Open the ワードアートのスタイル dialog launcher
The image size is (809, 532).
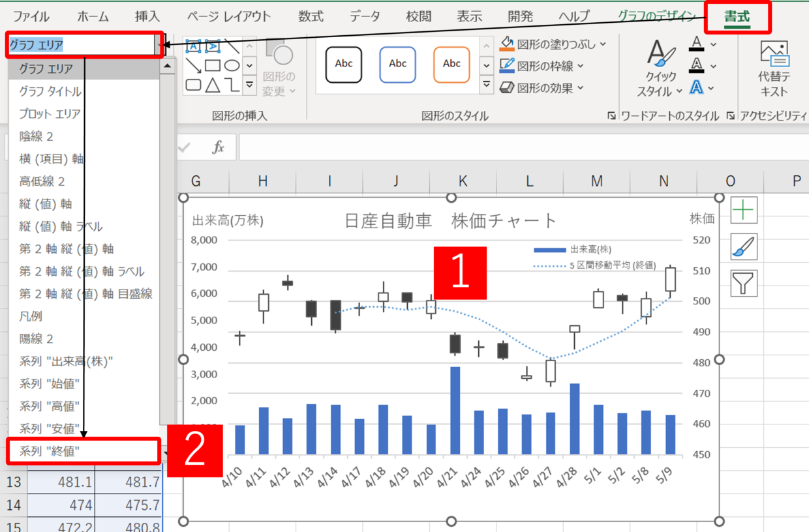[x=731, y=116]
